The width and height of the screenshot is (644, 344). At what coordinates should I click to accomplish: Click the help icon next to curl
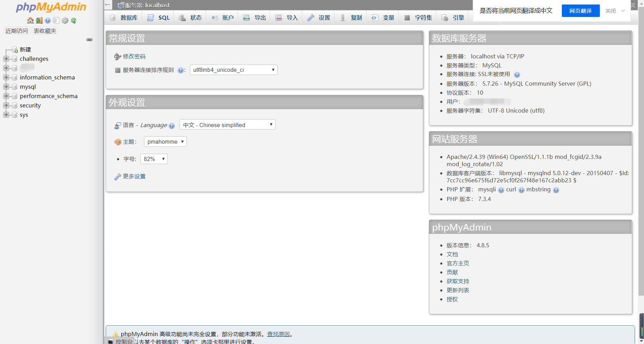point(521,190)
